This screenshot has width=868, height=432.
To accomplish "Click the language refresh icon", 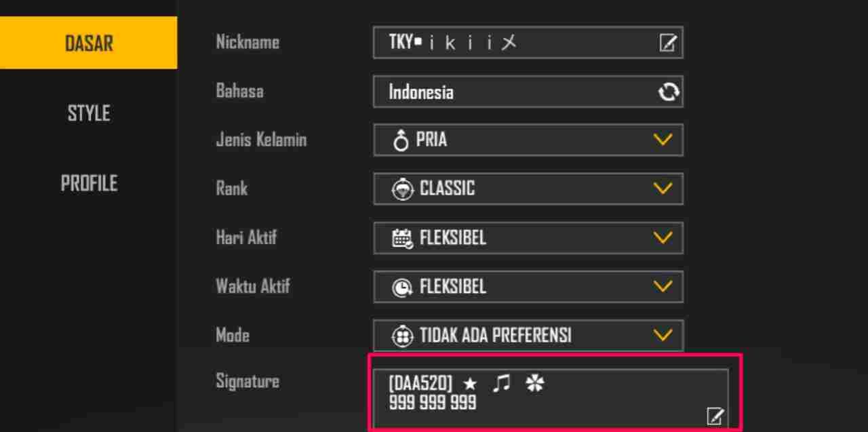I will click(668, 92).
